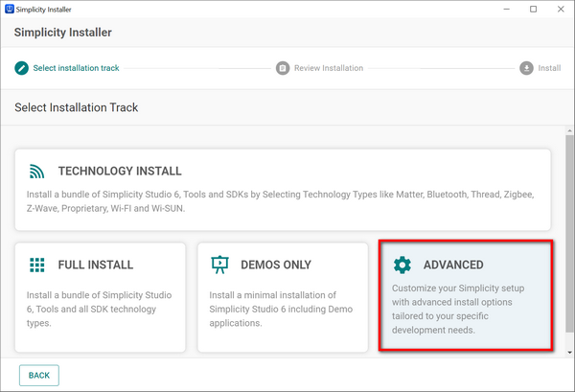
Task: Click the Review Installation step icon
Action: (x=283, y=68)
